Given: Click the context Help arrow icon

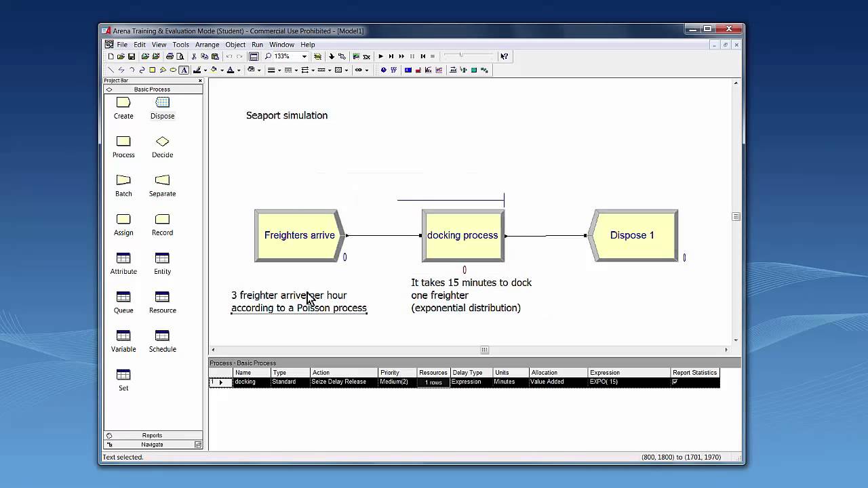Looking at the screenshot, I should [504, 56].
